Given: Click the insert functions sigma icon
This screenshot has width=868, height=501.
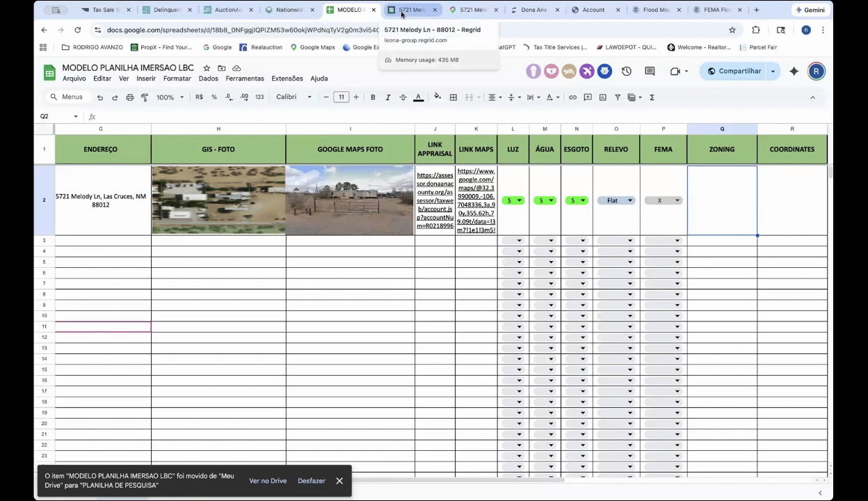Looking at the screenshot, I should pos(652,97).
